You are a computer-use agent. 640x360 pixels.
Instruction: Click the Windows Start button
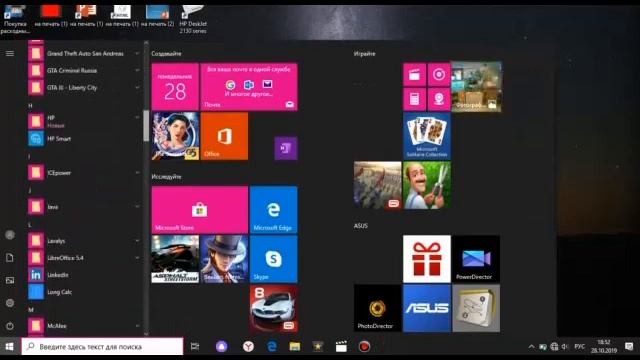[x=10, y=347]
